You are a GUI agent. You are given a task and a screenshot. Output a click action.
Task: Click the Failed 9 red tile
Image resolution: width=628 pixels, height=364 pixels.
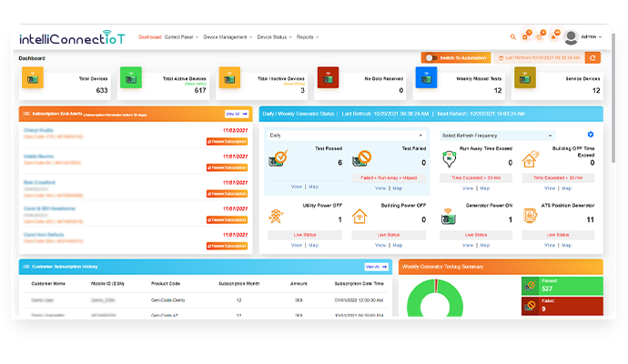tap(562, 306)
